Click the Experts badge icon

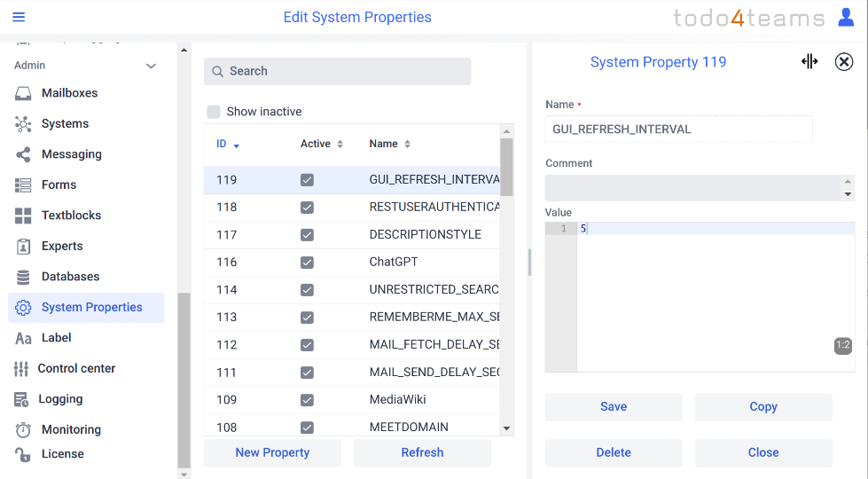coord(23,246)
